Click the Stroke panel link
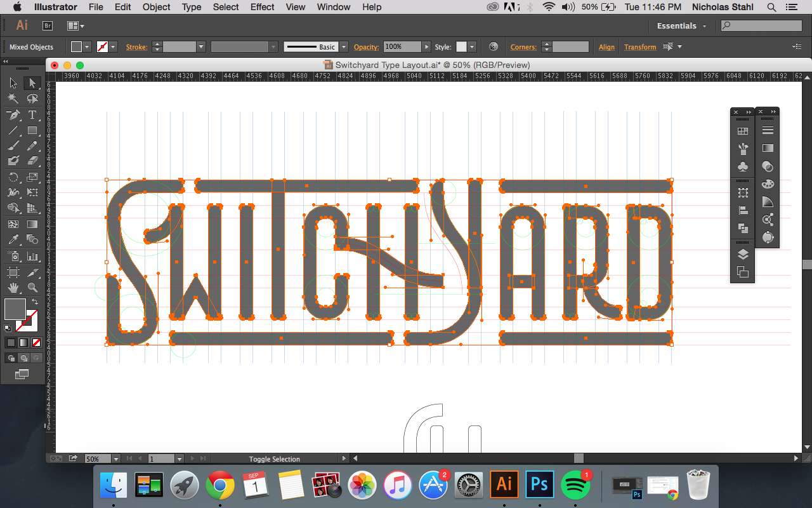Image resolution: width=812 pixels, height=508 pixels. click(x=136, y=47)
